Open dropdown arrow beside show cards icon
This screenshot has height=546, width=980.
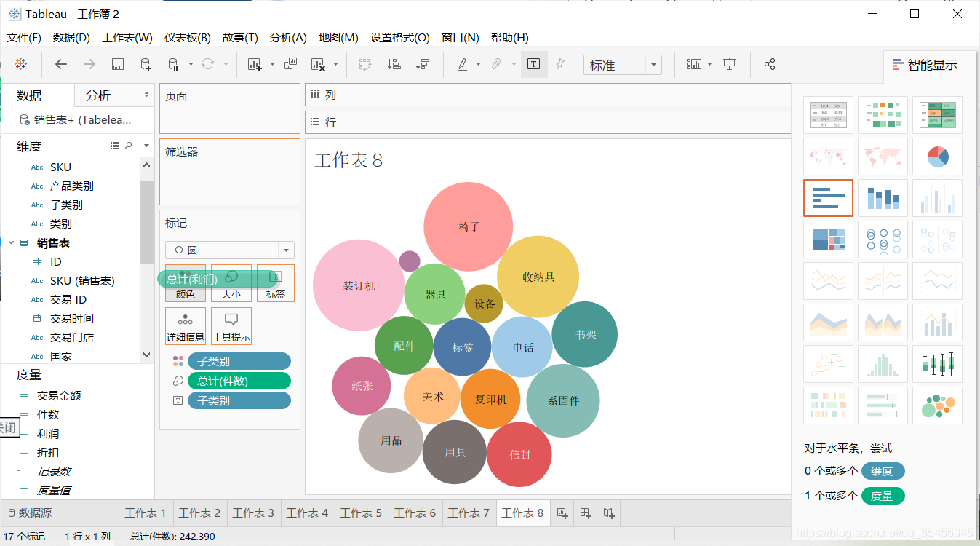pos(710,65)
